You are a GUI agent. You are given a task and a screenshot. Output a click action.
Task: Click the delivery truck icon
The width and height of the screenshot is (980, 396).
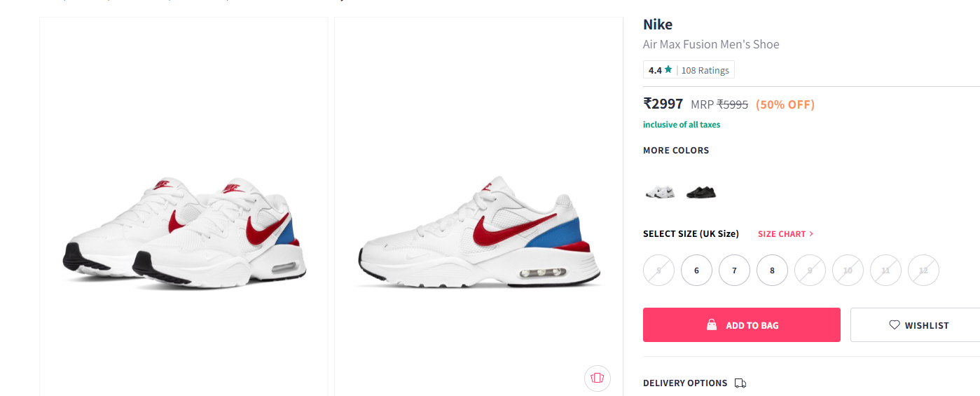pos(740,383)
